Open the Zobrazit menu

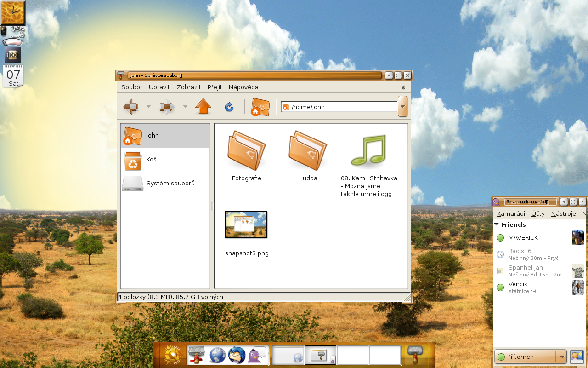189,87
